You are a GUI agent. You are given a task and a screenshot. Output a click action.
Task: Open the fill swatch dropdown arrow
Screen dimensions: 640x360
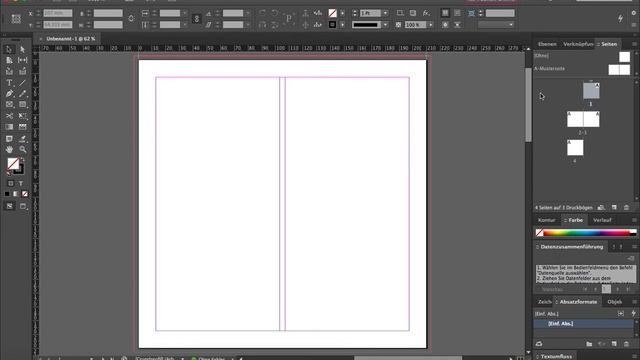tap(342, 13)
